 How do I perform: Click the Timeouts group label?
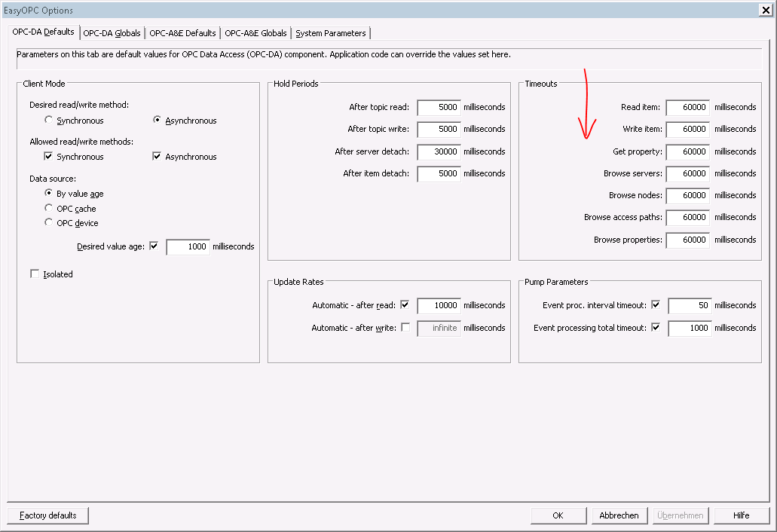[541, 84]
